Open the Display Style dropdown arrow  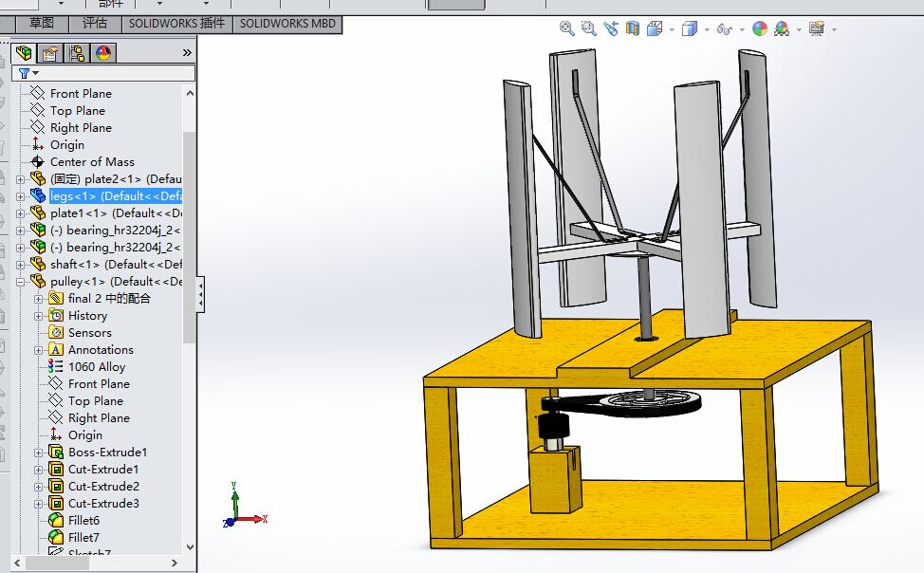point(707,29)
